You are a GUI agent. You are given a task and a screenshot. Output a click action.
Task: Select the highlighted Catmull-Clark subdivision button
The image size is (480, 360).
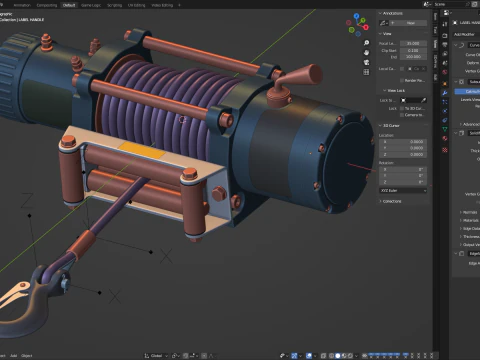pos(468,91)
